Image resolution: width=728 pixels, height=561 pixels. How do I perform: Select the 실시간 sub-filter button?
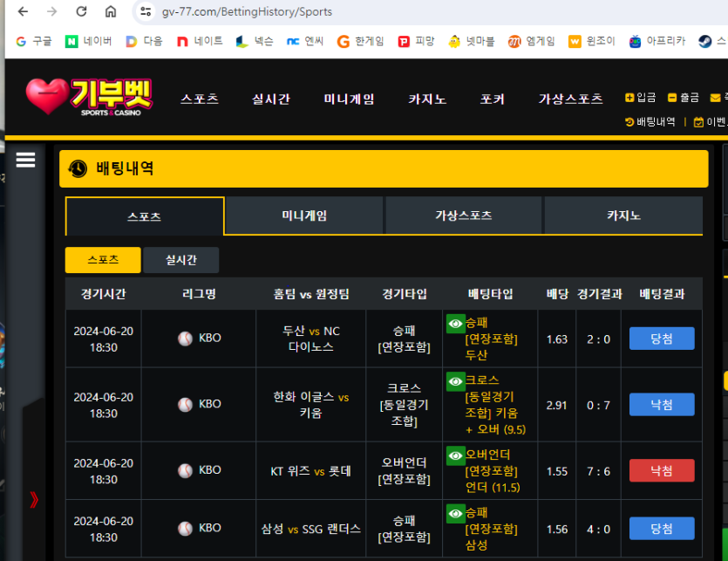(180, 260)
